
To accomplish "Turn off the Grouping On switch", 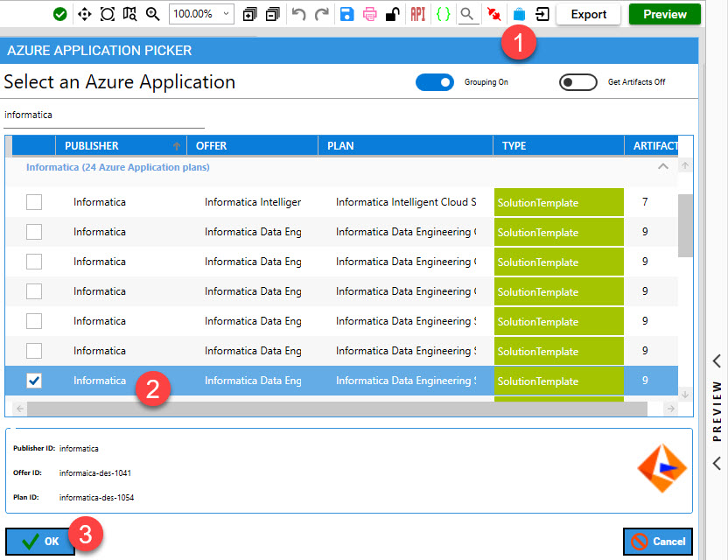I will tap(435, 82).
